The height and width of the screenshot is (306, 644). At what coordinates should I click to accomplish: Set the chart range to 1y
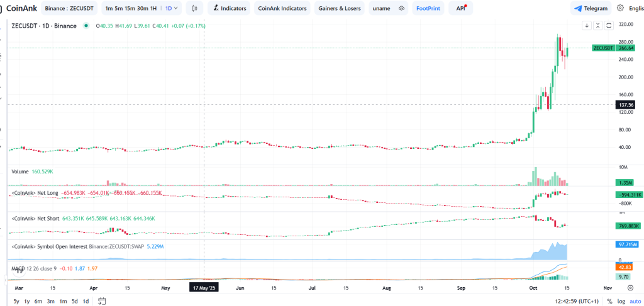coord(27,301)
